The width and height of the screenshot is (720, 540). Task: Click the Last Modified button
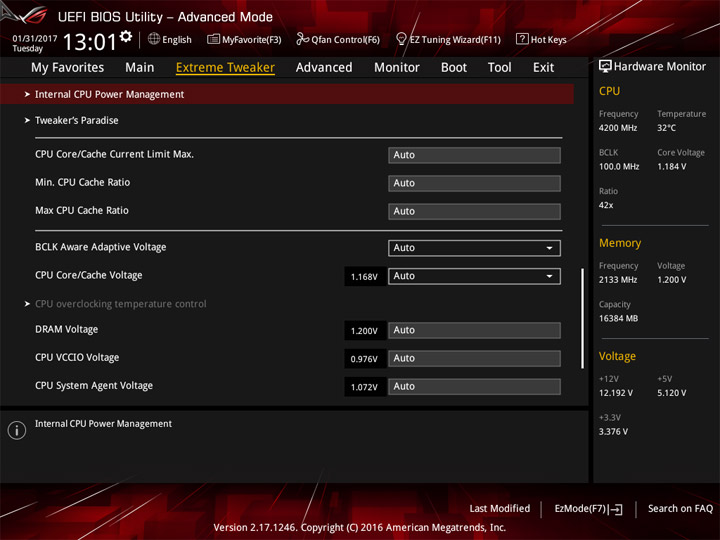(500, 509)
